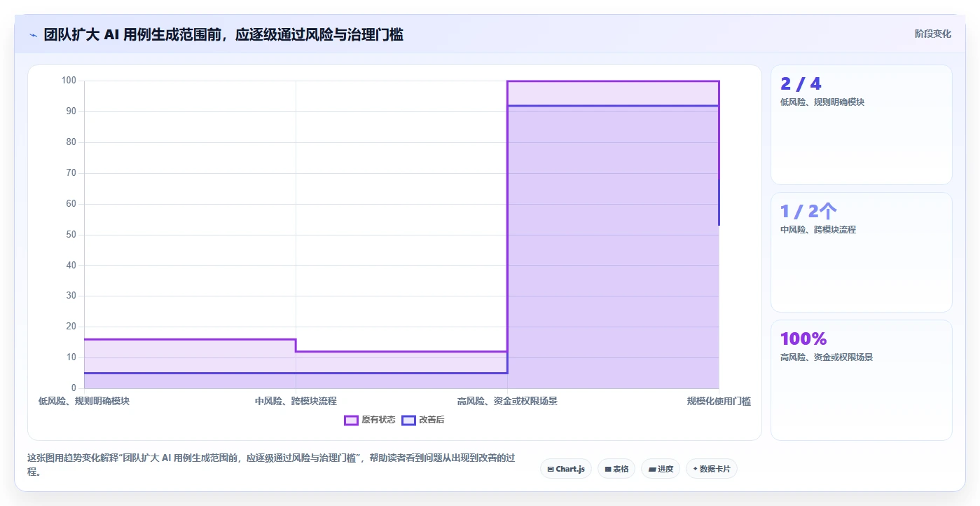Toggle the 改善后 legend entry
Image resolution: width=980 pixels, height=506 pixels.
coord(423,420)
